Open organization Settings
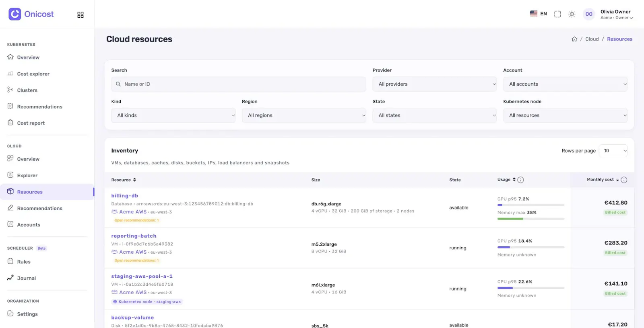This screenshot has width=644, height=328. pyautogui.click(x=27, y=314)
